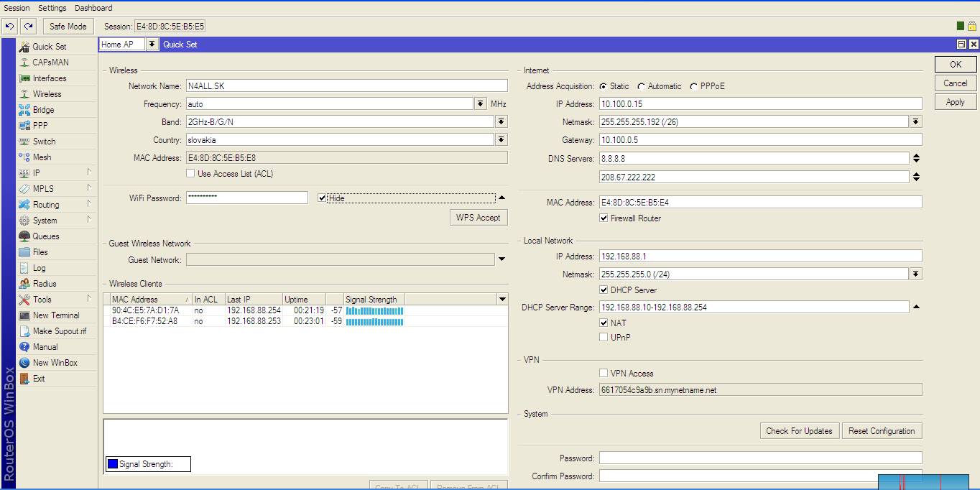Viewport: 980px width, 490px height.
Task: Open the Band dropdown
Action: [x=501, y=122]
